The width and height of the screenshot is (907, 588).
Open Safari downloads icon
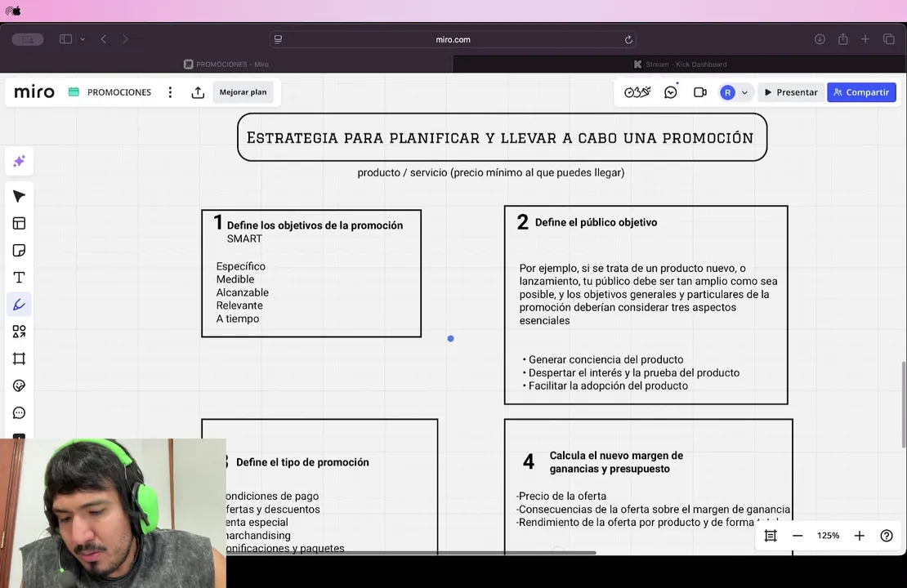point(820,39)
